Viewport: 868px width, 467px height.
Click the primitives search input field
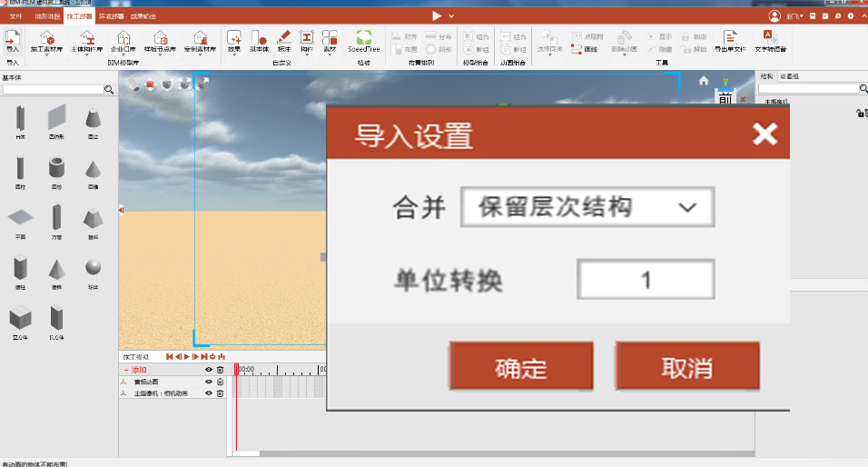pos(54,89)
